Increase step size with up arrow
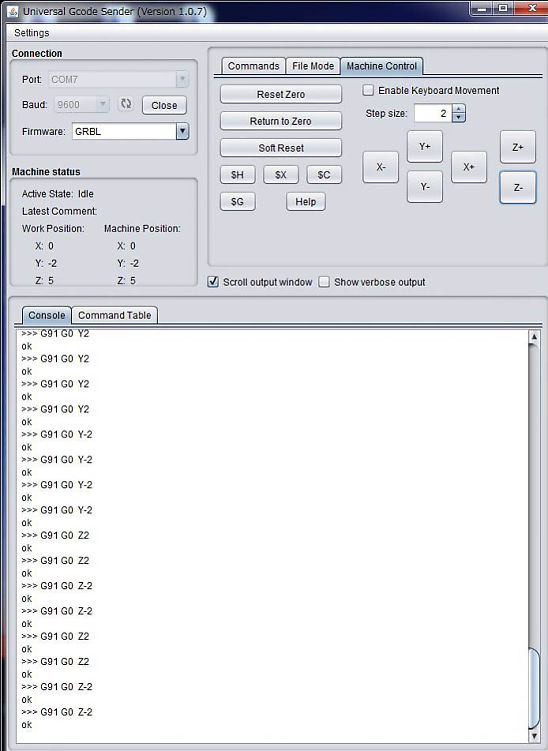Screen dimensions: 548x751 pos(459,109)
